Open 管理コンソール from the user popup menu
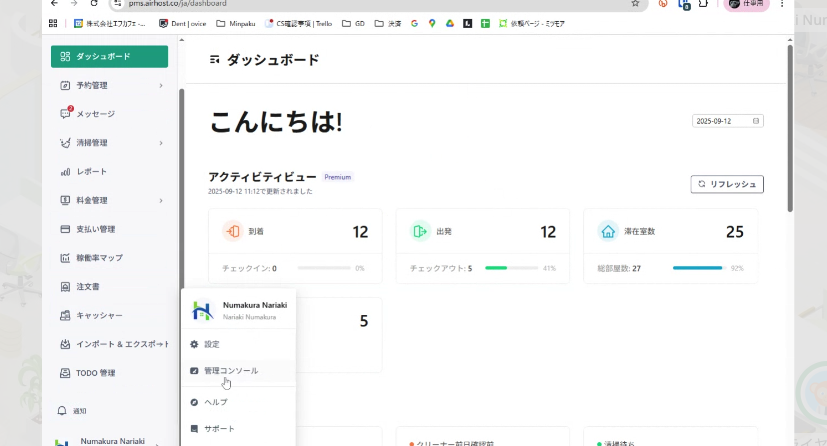The image size is (827, 446). click(231, 371)
